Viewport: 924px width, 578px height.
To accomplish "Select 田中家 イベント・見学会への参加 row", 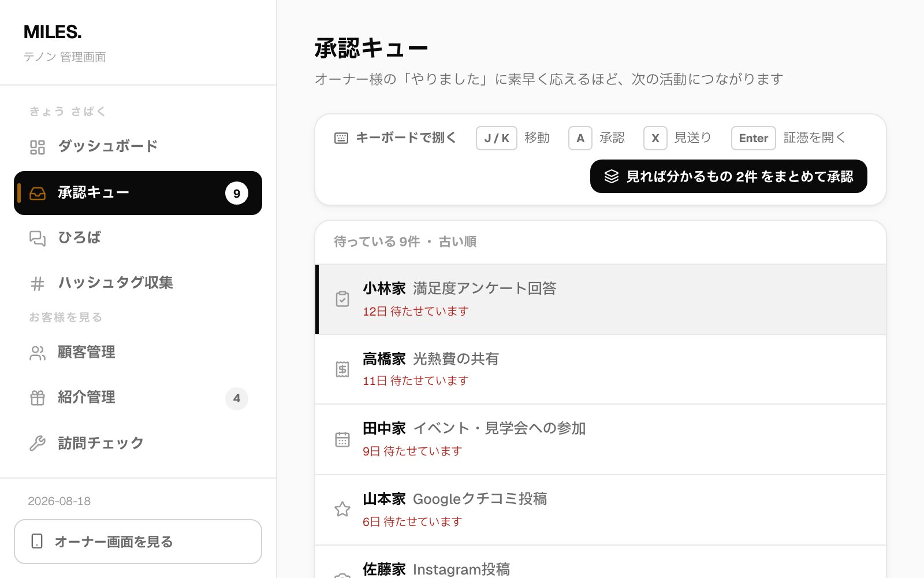I will click(x=601, y=439).
